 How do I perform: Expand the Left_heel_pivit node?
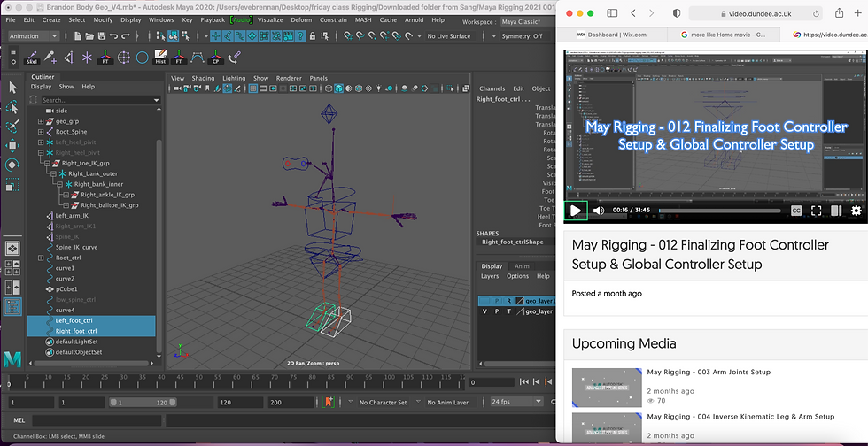(x=41, y=142)
